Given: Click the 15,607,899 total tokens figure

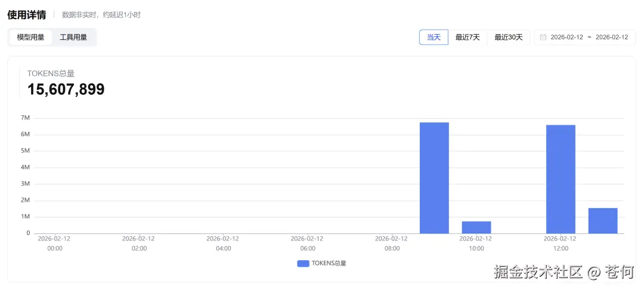Looking at the screenshot, I should click(x=66, y=90).
